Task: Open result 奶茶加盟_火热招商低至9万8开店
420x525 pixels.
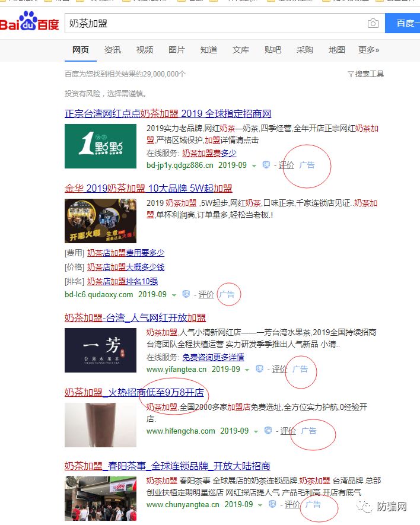Action: pos(134,392)
